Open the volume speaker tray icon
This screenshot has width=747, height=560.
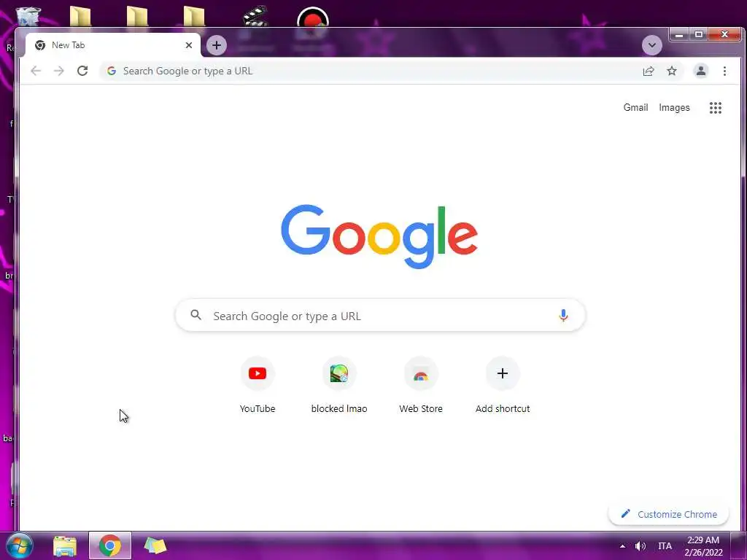tap(640, 546)
